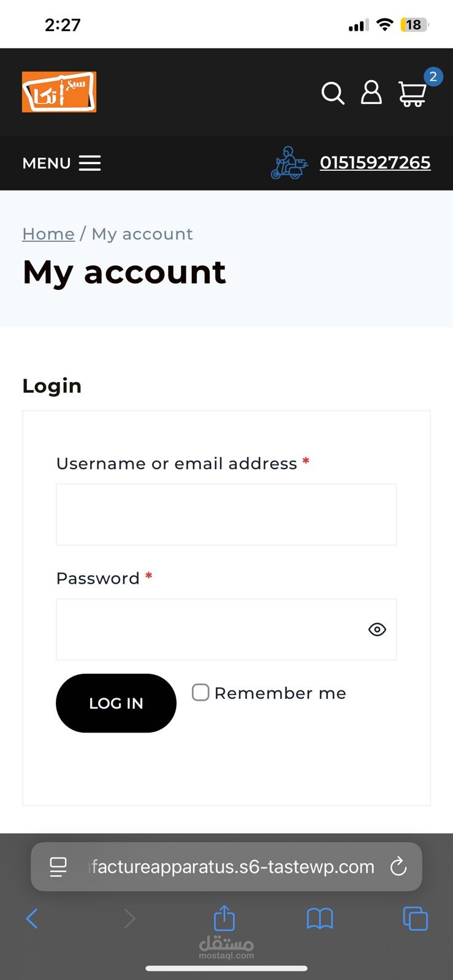
Task: Show all open Safari tabs
Action: [415, 918]
